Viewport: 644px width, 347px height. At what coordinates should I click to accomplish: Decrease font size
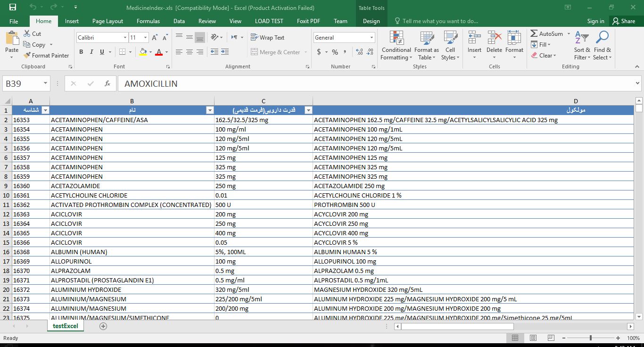pyautogui.click(x=165, y=38)
